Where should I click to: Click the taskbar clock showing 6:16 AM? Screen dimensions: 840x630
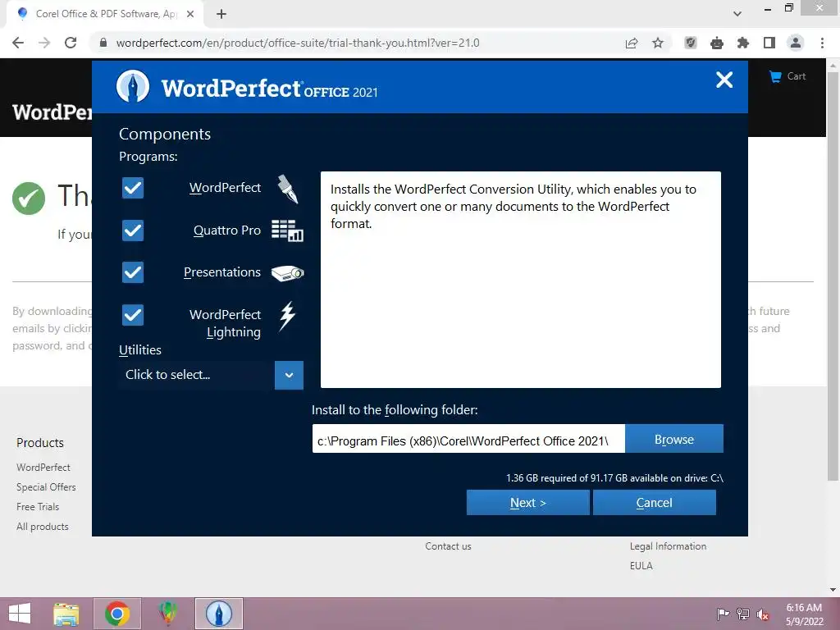coord(804,614)
